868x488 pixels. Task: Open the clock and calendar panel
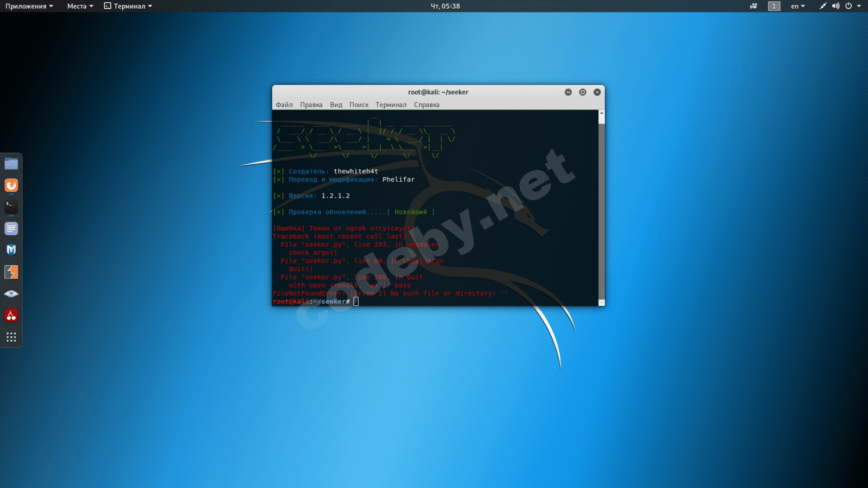[445, 6]
